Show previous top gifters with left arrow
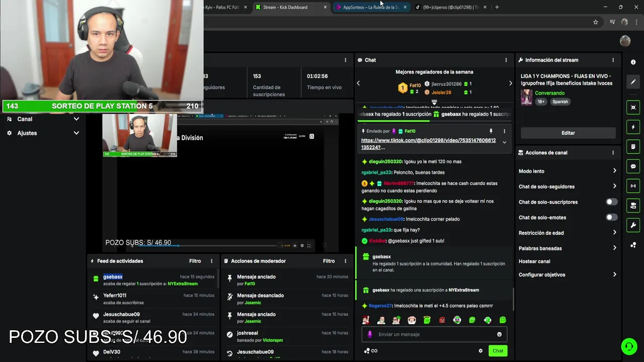Screen dimensions: 644x362 coord(358,83)
